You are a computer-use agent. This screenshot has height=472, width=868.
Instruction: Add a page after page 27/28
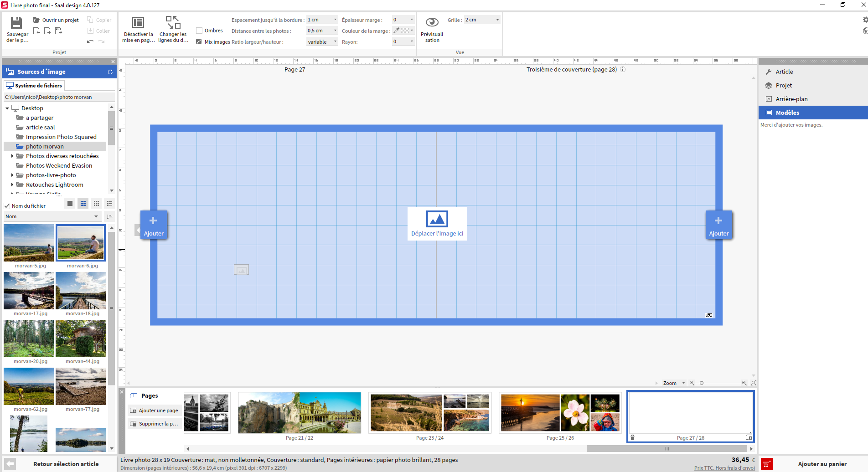[749, 438]
